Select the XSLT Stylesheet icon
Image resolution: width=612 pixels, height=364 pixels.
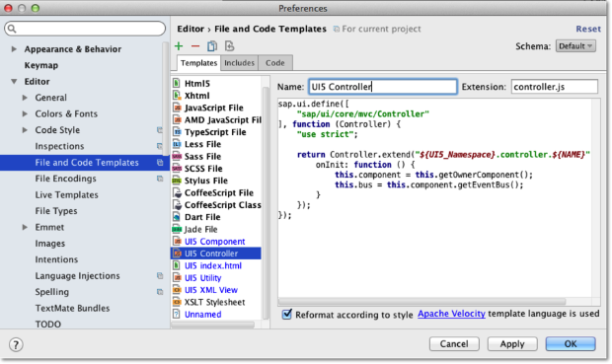(x=177, y=302)
